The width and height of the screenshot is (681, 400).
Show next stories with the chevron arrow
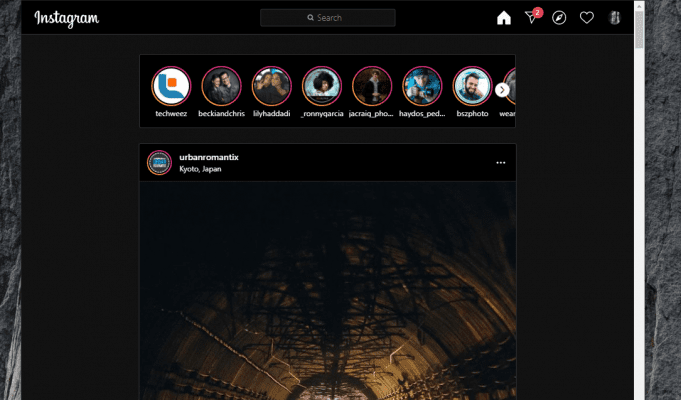coord(502,90)
